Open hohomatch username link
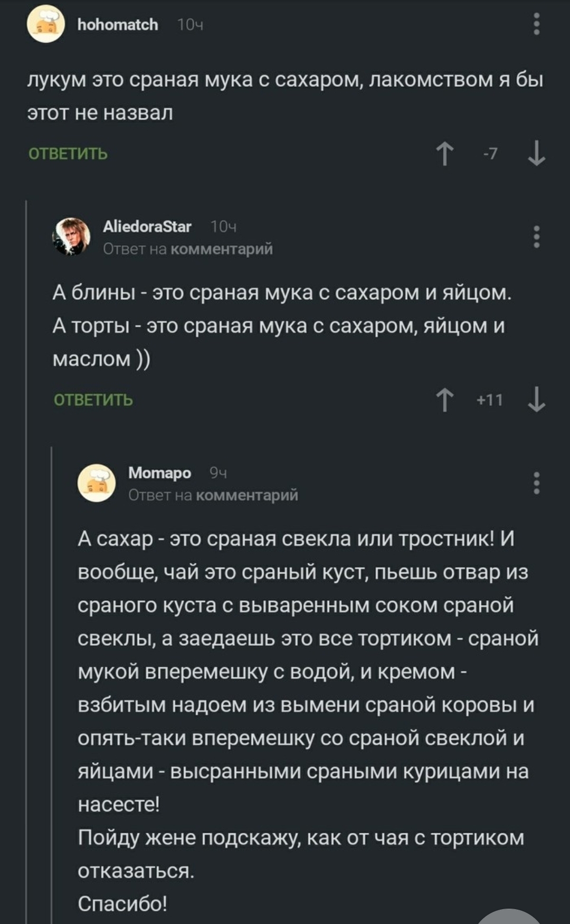This screenshot has height=924, width=570. [x=118, y=25]
